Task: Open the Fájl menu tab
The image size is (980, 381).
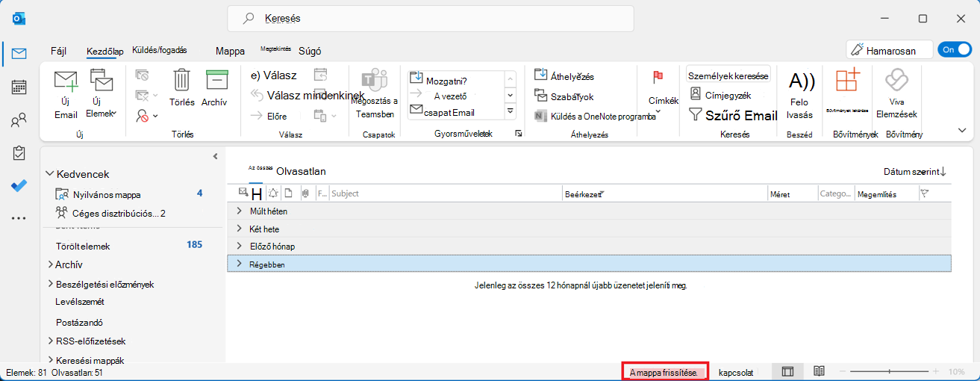Action: pyautogui.click(x=59, y=51)
